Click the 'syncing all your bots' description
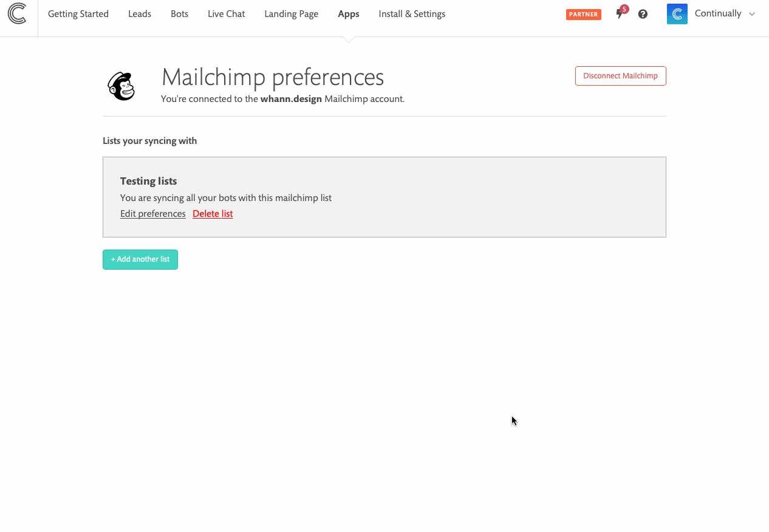This screenshot has height=532, width=769. [226, 198]
